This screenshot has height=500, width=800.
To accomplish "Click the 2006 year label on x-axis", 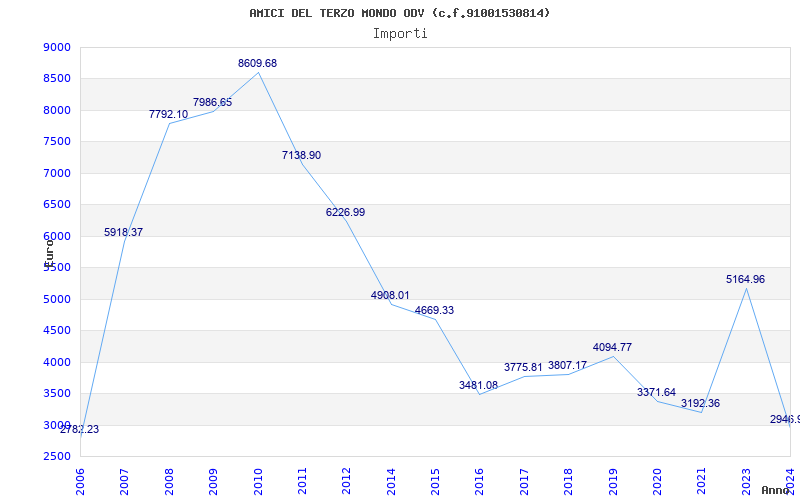I will click(81, 478).
